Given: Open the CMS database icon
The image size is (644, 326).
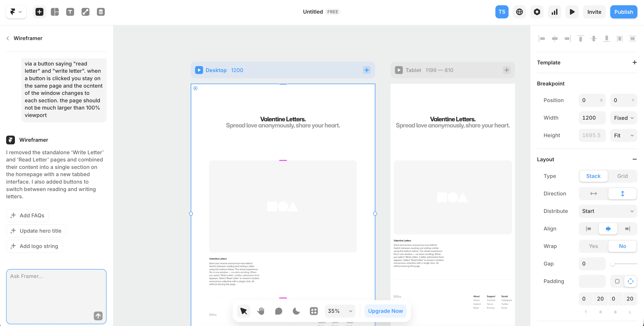Looking at the screenshot, I should pos(100,12).
